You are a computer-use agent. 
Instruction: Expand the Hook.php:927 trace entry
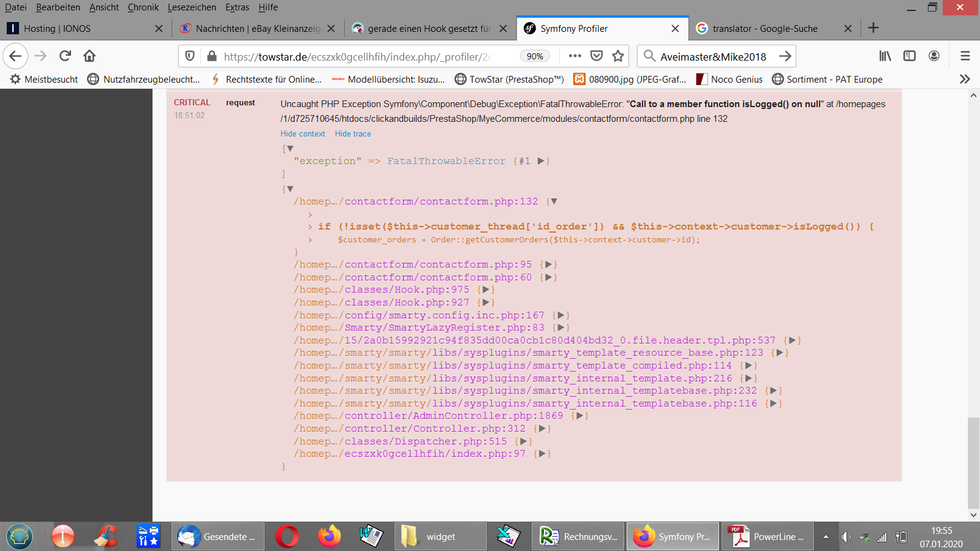(x=486, y=302)
